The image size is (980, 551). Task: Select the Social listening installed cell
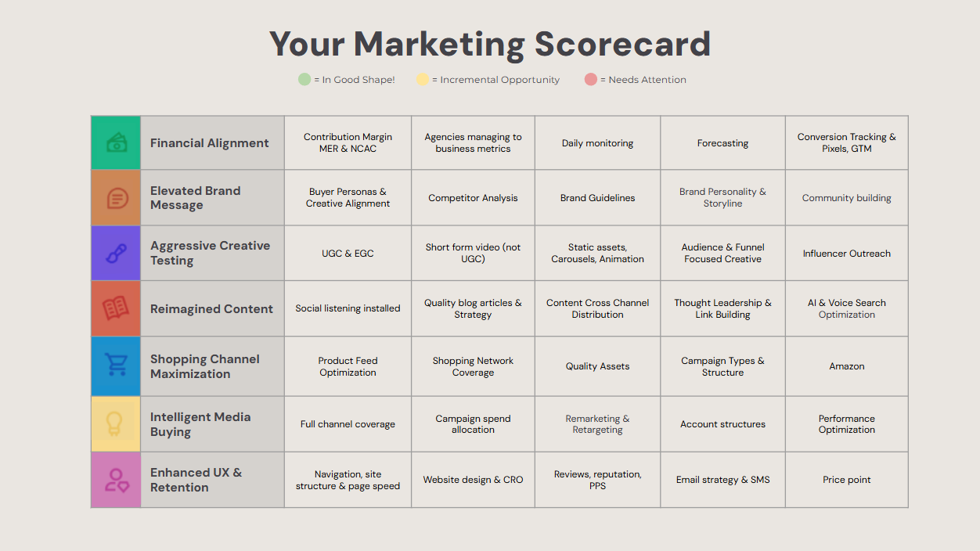348,308
